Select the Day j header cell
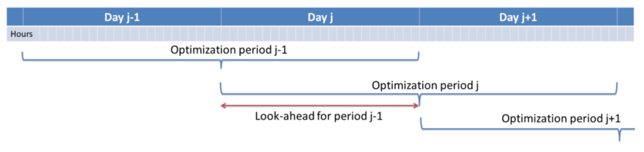The image size is (644, 152). [x=320, y=17]
